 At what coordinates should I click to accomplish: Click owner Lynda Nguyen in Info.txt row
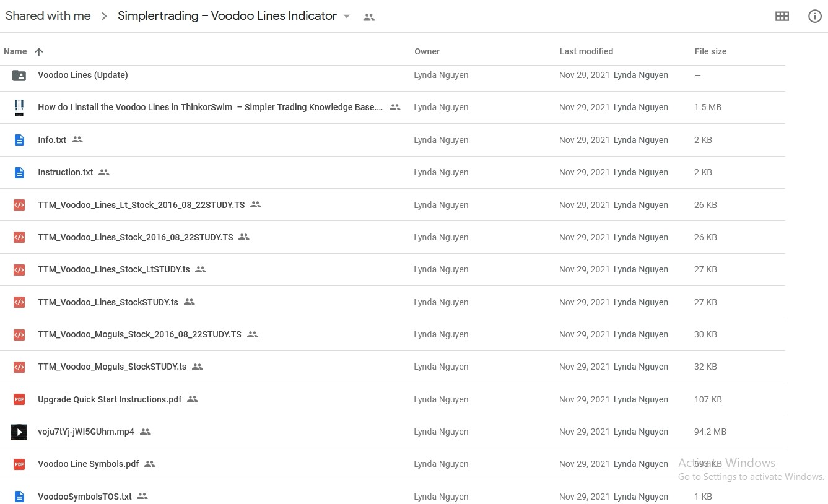(441, 140)
